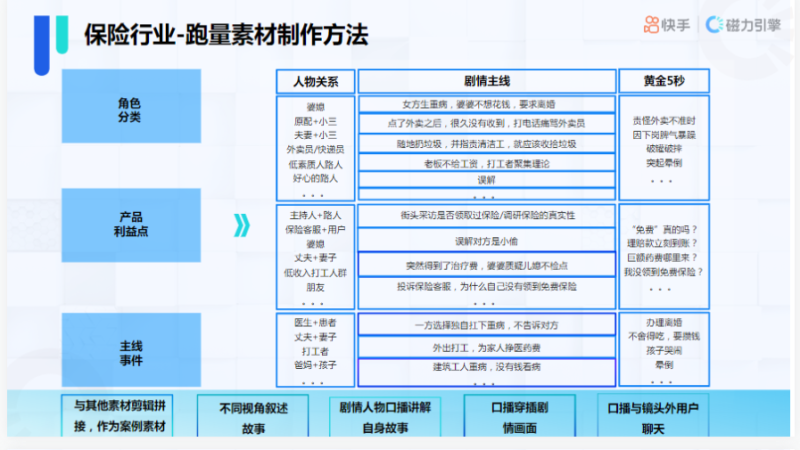Click the 不同视角叙述故事 box
Screen dimensions: 800x450
(x=253, y=415)
